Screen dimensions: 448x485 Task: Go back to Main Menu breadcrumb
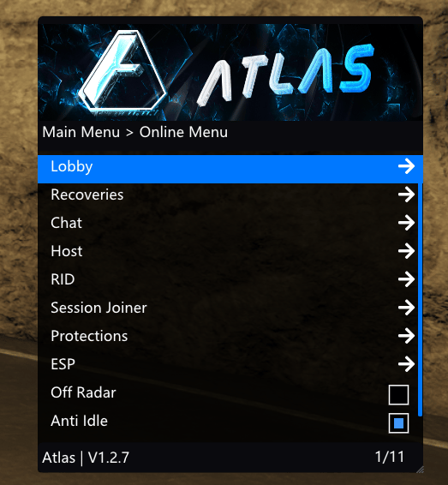(x=81, y=132)
